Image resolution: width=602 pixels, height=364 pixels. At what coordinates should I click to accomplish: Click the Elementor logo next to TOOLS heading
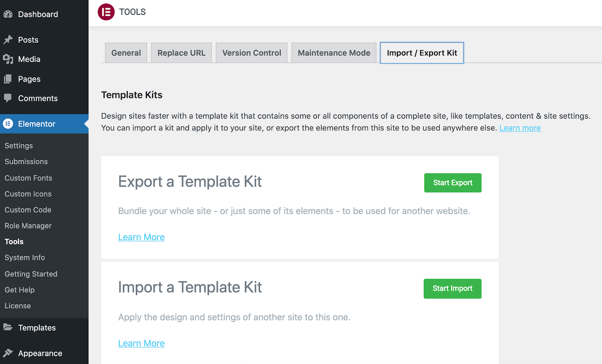click(x=106, y=12)
